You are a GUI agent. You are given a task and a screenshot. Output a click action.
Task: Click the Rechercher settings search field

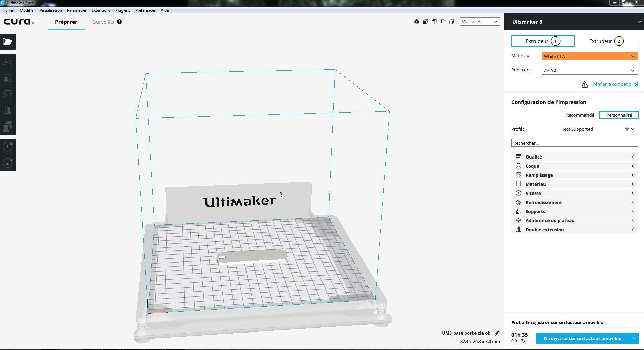(x=574, y=143)
